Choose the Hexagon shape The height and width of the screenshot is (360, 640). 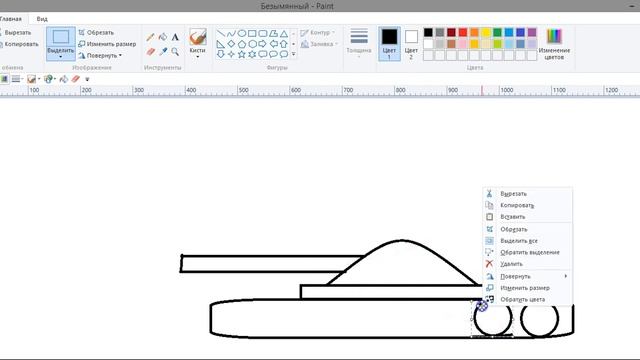(252, 44)
